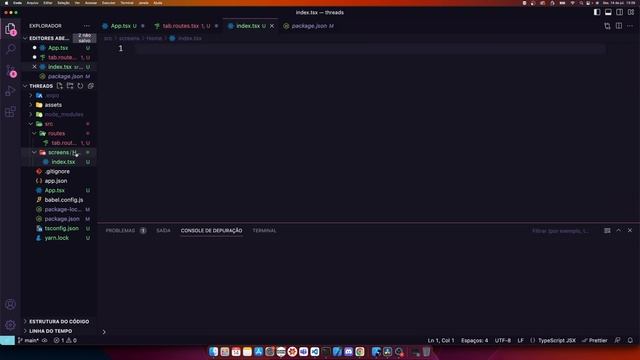This screenshot has height=360, width=640.
Task: Change language mode TypeScript JSX
Action: (x=557, y=340)
